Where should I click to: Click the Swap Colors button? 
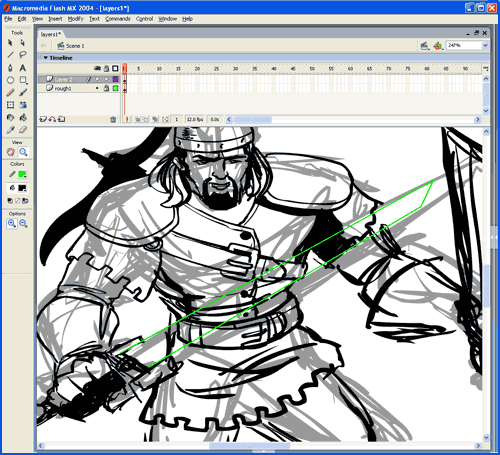pyautogui.click(x=25, y=201)
